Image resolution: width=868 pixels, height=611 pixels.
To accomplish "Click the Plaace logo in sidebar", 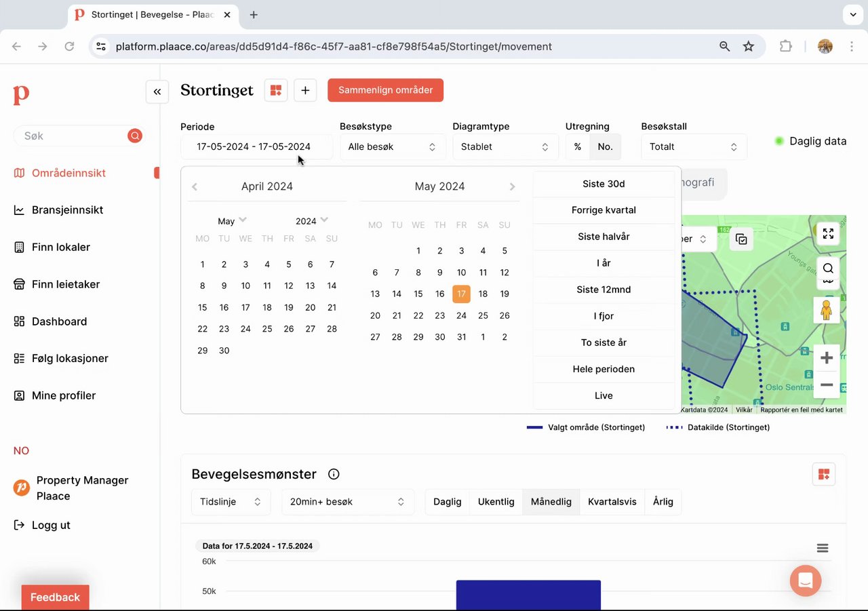I will (x=21, y=94).
